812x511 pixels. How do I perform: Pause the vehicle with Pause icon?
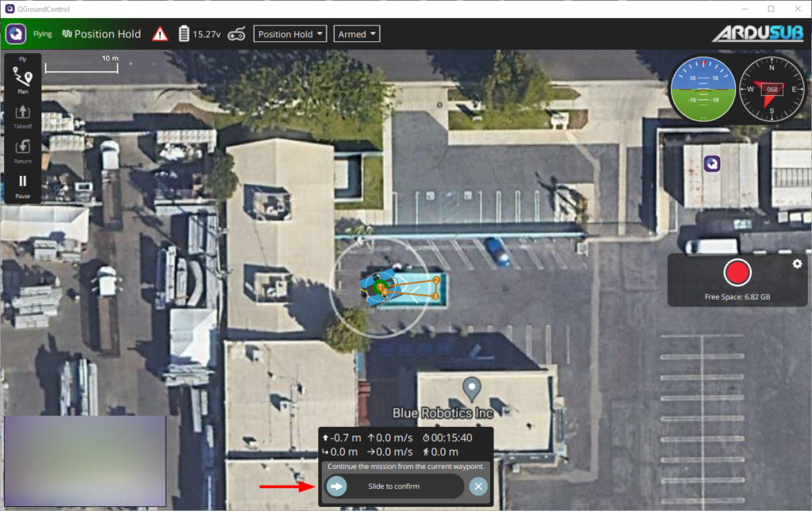click(23, 186)
